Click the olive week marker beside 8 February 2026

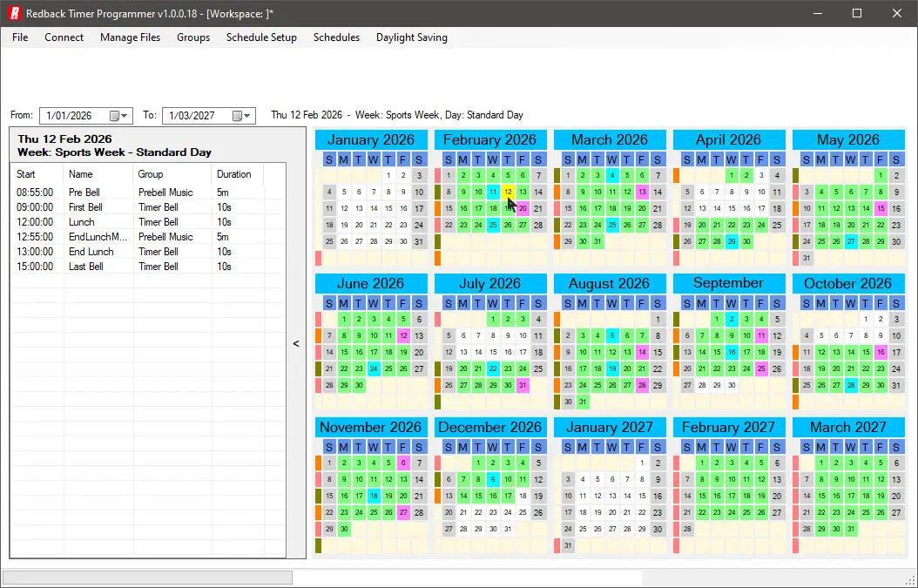437,192
